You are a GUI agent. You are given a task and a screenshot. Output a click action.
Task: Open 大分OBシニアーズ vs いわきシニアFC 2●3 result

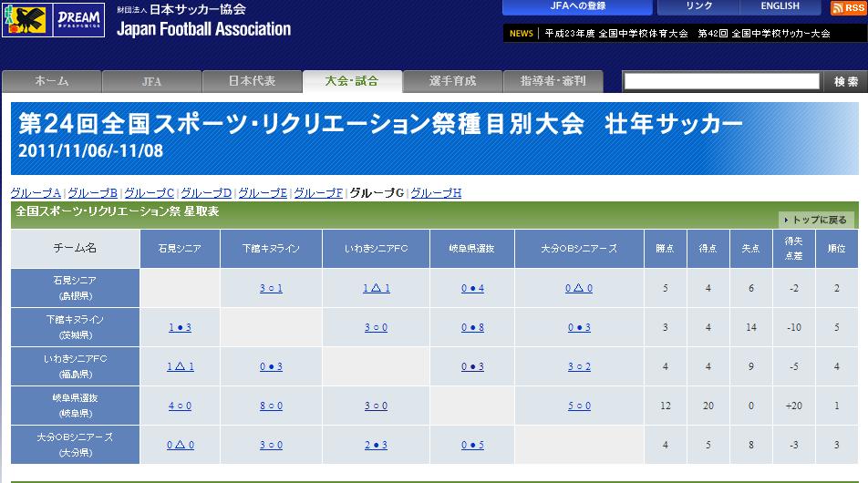click(376, 445)
